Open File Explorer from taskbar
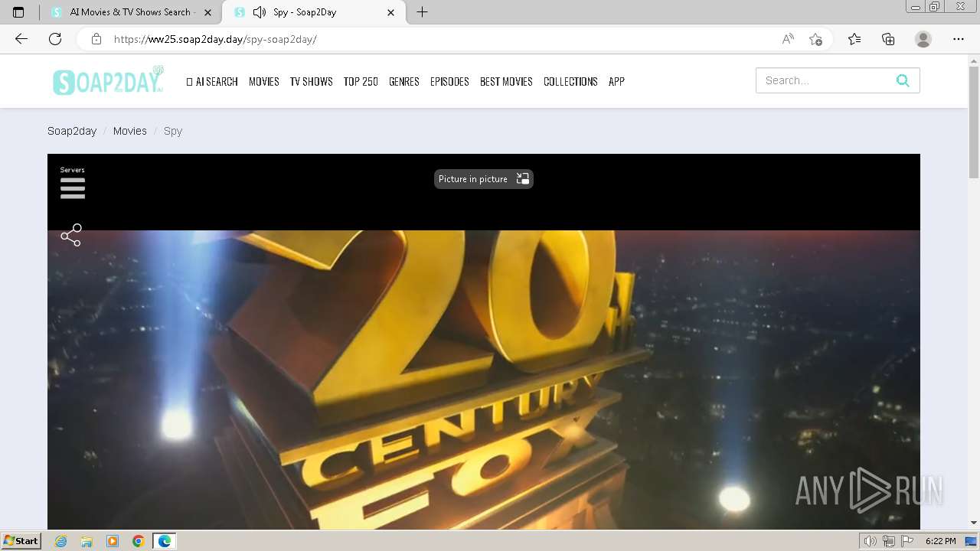 87,541
